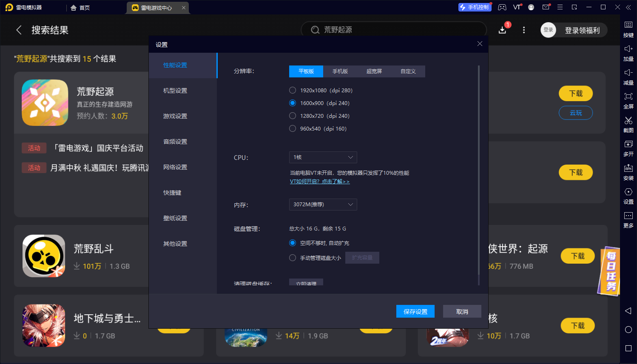Click the 安装 APK install icon
Viewport: 637px width, 364px height.
click(x=628, y=168)
